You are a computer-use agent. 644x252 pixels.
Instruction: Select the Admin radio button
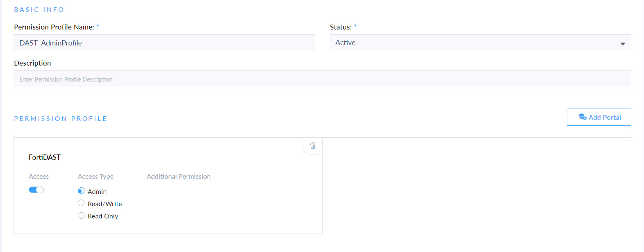pos(81,191)
